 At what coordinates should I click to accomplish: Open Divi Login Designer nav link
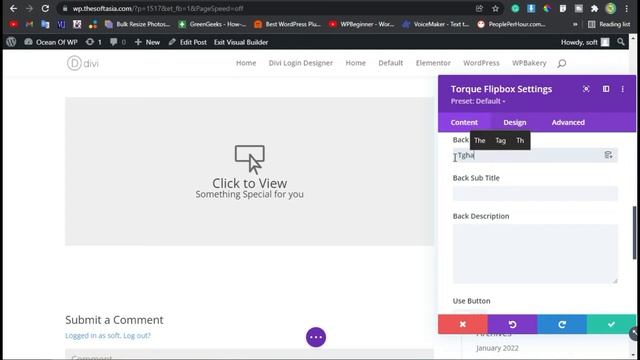point(301,63)
